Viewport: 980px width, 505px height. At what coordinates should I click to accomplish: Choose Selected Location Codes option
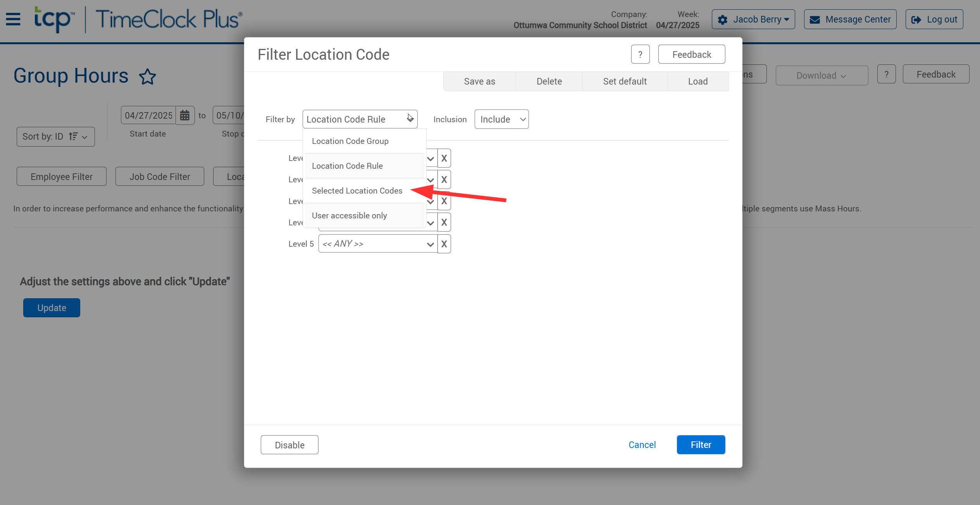coord(357,191)
